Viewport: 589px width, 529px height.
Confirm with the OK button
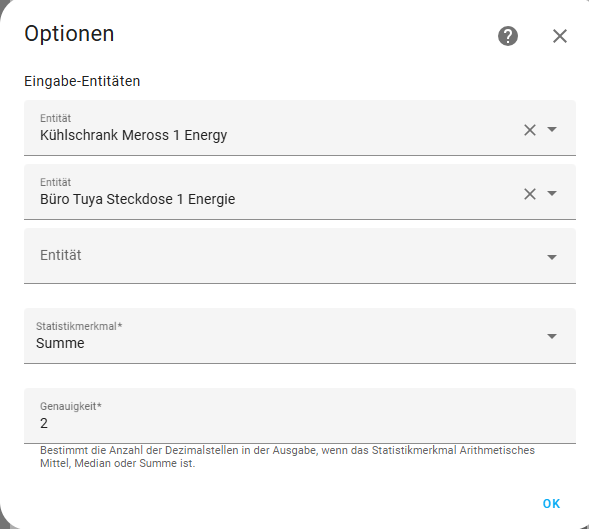pyautogui.click(x=551, y=503)
